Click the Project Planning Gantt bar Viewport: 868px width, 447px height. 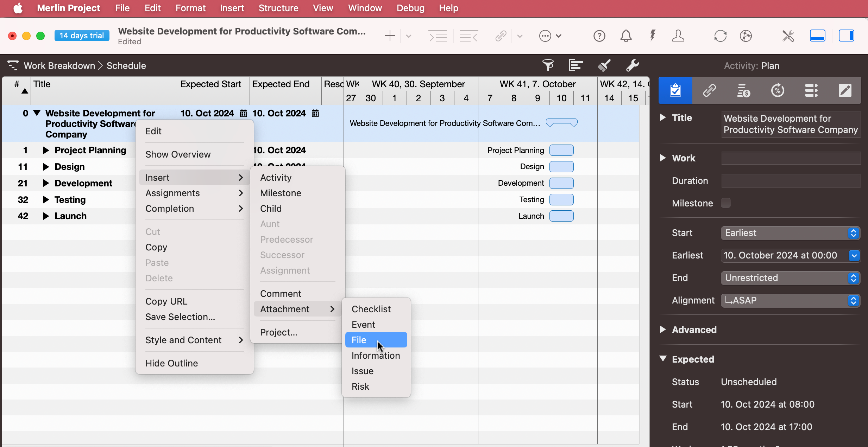[x=561, y=151]
